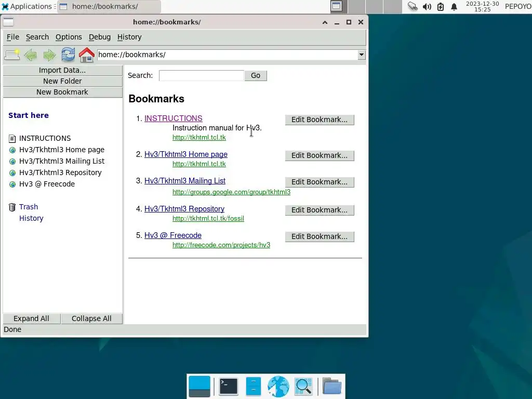Select Hv3 @ Freecode in sidebar

(x=47, y=184)
